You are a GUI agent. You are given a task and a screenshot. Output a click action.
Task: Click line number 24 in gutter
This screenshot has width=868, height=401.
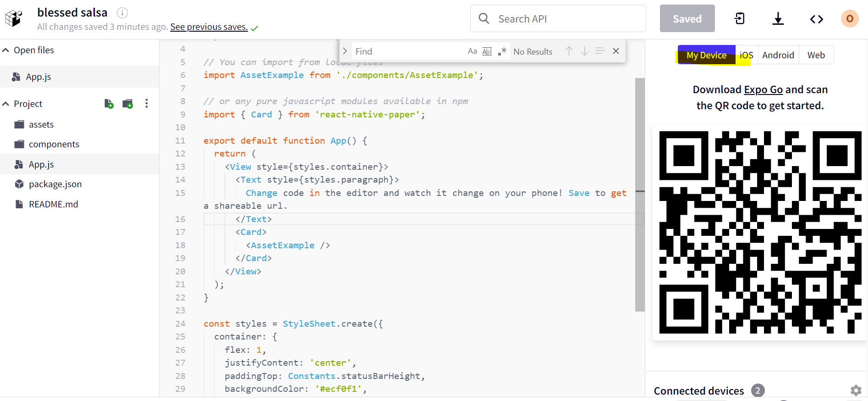pyautogui.click(x=180, y=324)
